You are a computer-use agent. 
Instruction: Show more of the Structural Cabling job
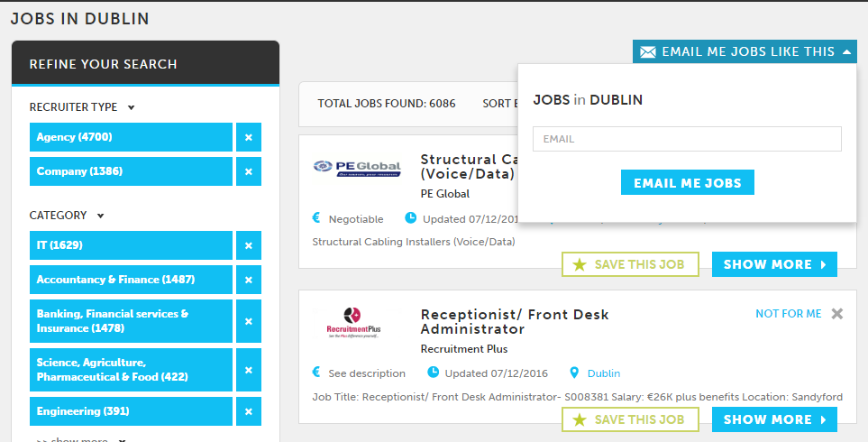point(774,265)
